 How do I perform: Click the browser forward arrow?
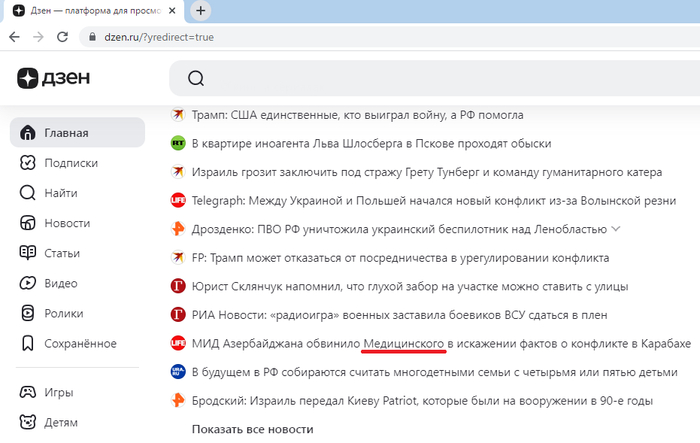pyautogui.click(x=38, y=37)
